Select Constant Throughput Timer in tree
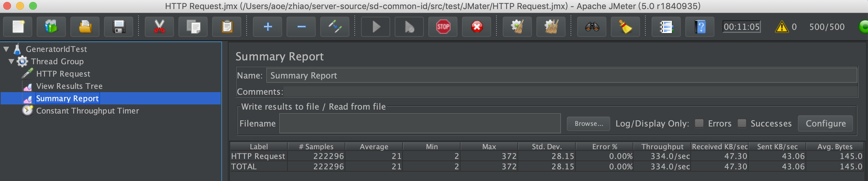Image resolution: width=868 pixels, height=181 pixels. tap(87, 111)
